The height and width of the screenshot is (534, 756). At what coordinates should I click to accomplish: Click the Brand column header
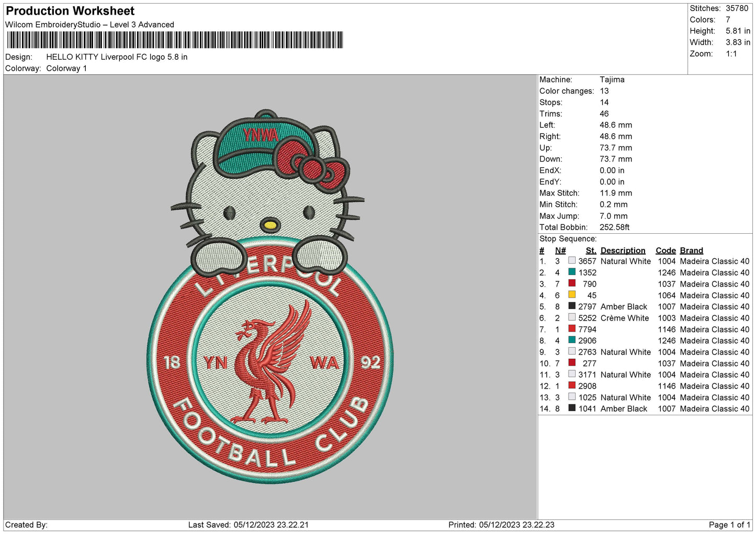coord(691,250)
